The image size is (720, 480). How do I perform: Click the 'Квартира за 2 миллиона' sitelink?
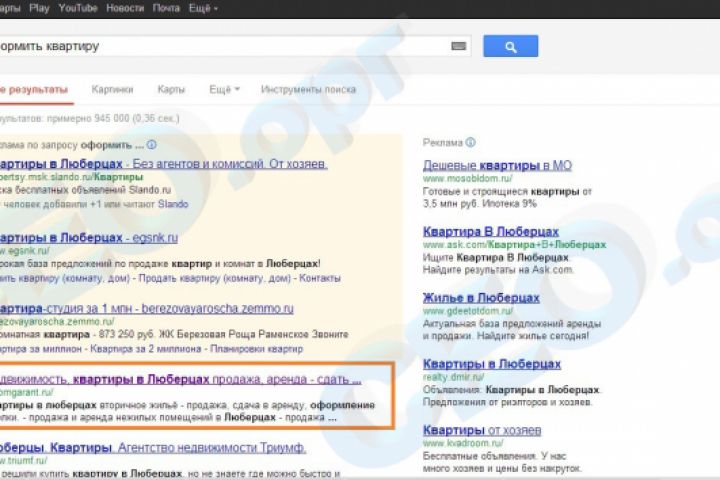point(146,349)
